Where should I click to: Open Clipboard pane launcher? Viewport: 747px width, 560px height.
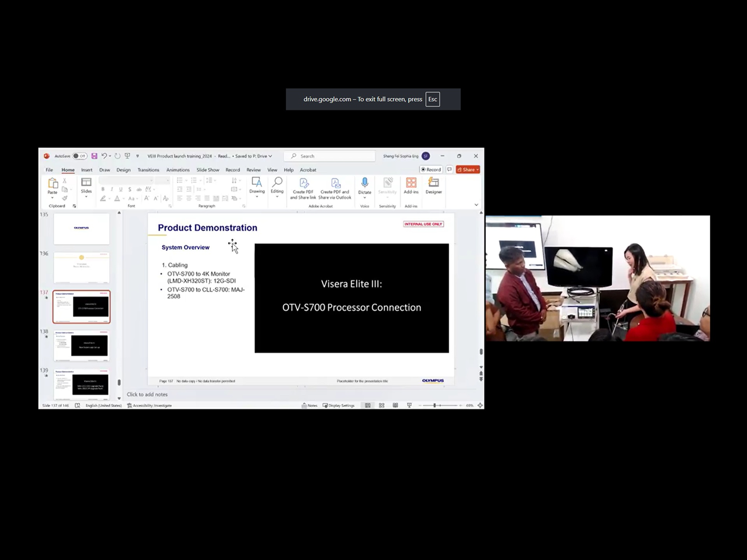tap(74, 206)
